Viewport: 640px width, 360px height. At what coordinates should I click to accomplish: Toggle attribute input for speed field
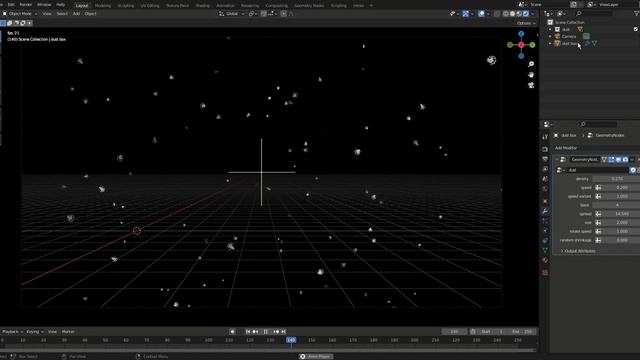click(598, 187)
